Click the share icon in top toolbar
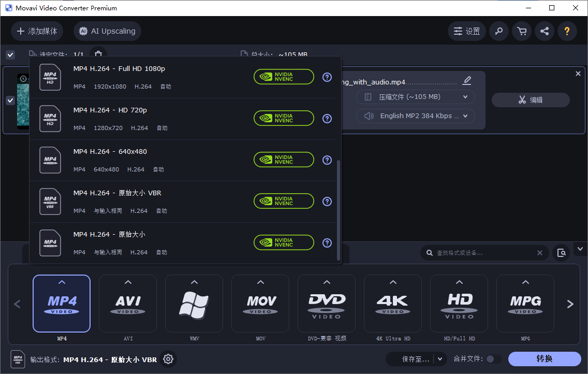Screen dimensions: 588x374 click(x=545, y=31)
